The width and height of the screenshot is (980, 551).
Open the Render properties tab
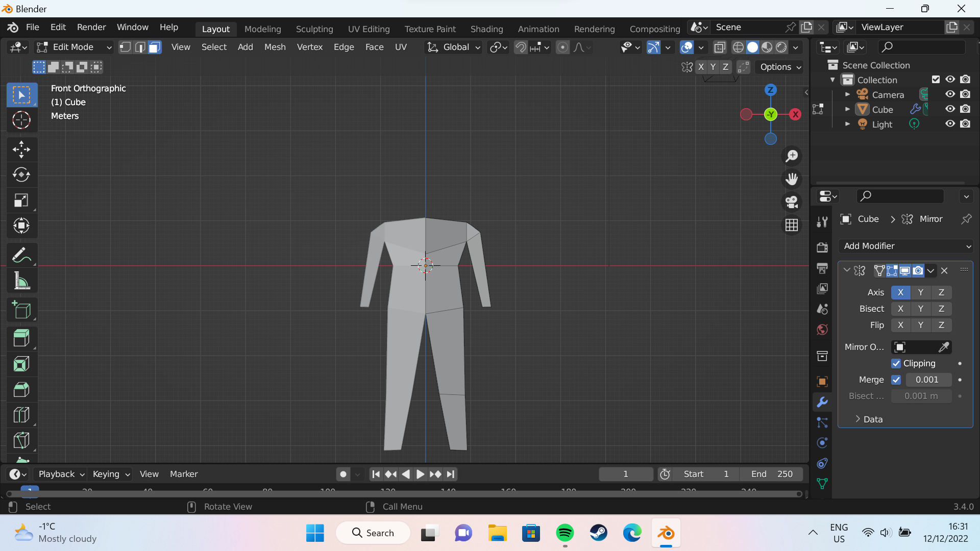(x=822, y=247)
